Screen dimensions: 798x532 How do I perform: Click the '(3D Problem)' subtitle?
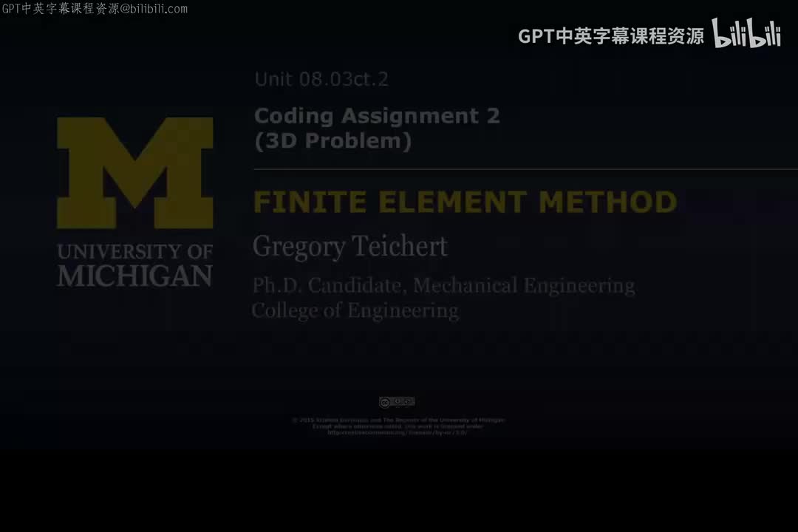332,141
